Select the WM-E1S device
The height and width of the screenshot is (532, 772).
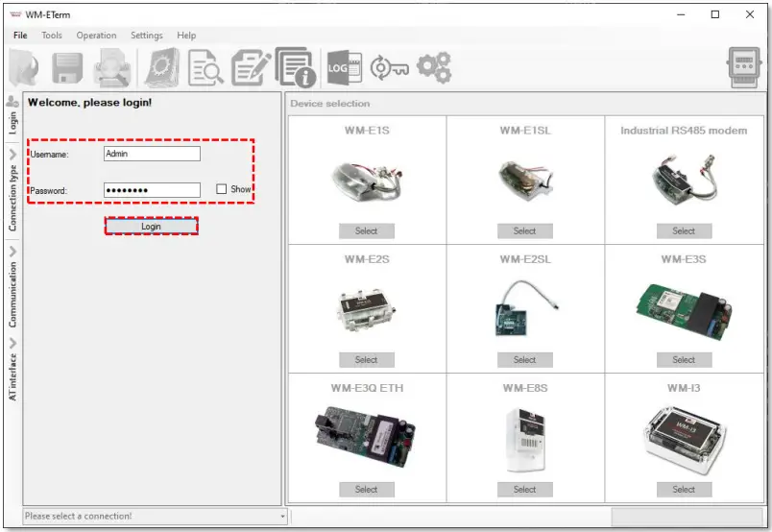click(366, 231)
